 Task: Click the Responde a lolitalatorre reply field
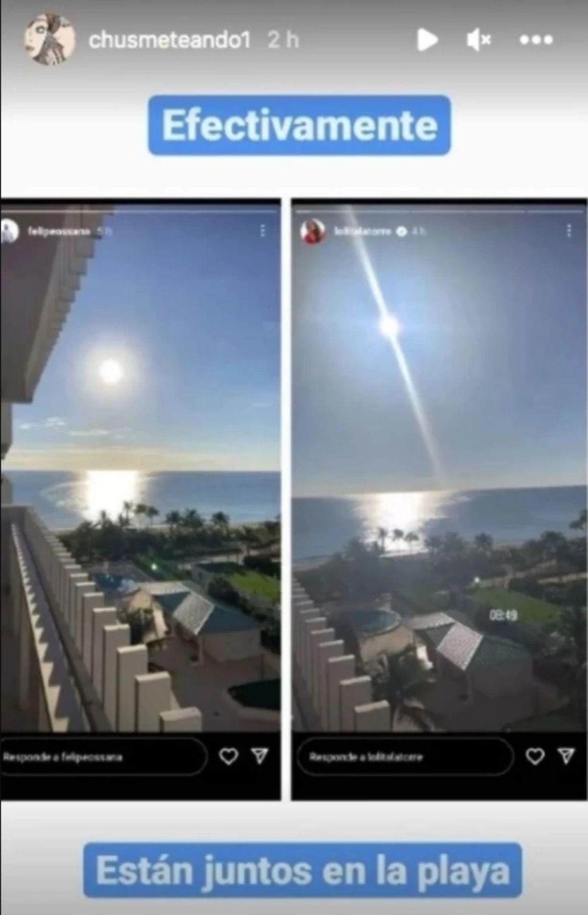pos(405,757)
